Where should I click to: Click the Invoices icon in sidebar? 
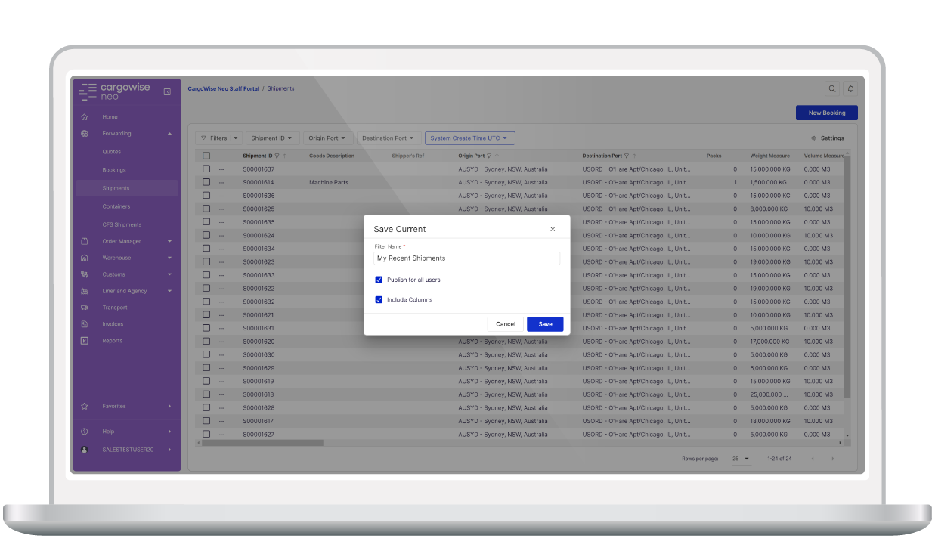point(85,324)
